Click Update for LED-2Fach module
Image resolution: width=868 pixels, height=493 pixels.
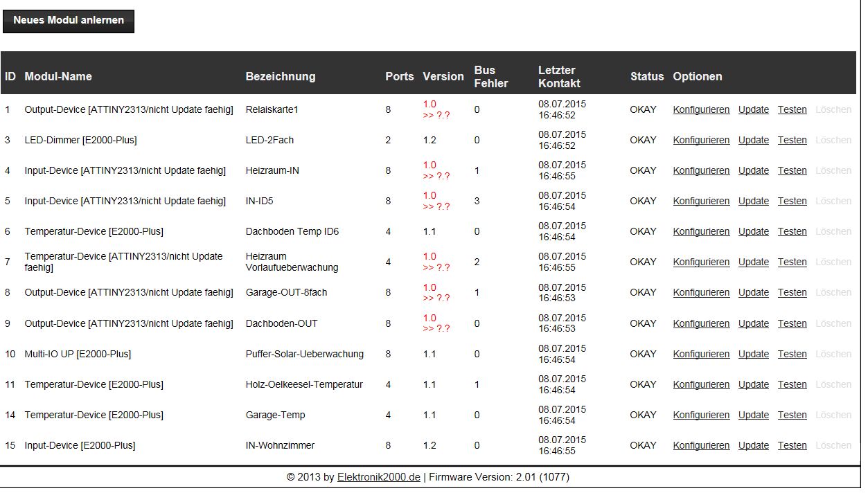tap(753, 140)
